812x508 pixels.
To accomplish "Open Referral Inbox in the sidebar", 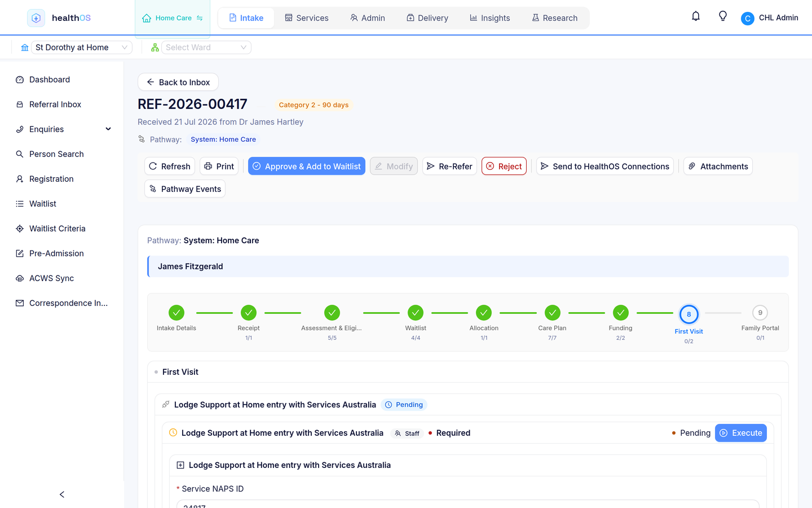I will (62, 104).
